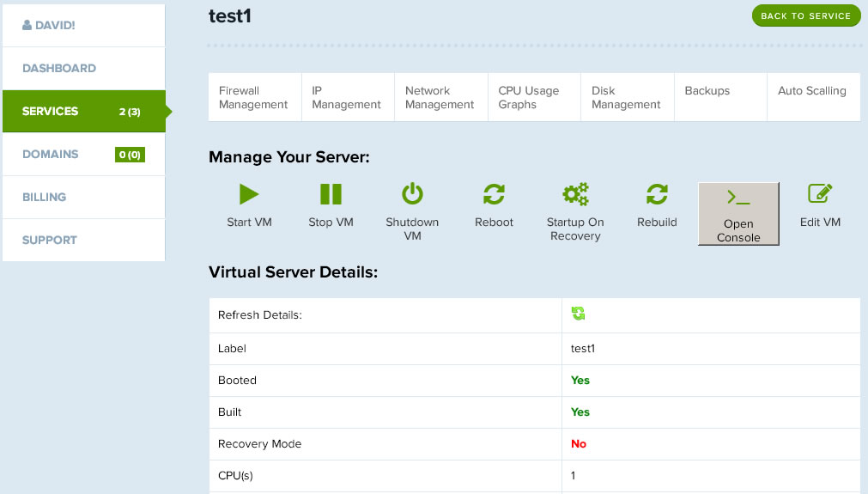868x494 pixels.
Task: Open Domains in the sidebar
Action: (x=83, y=154)
